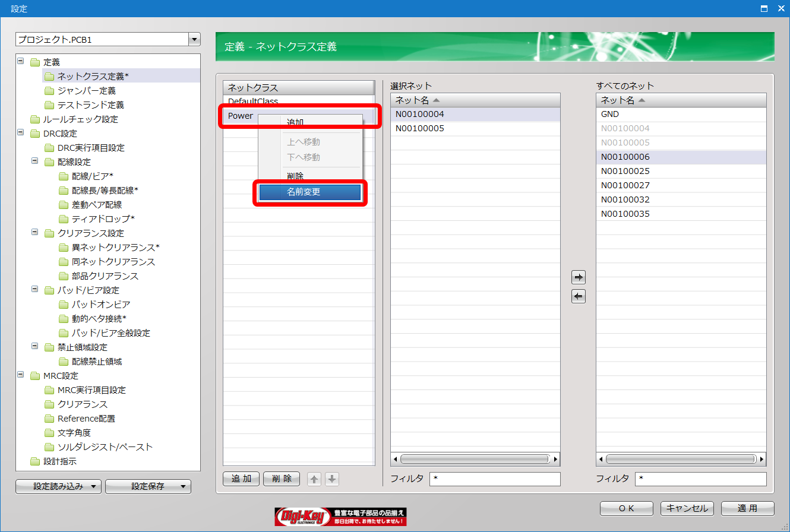Choose 削除 from the context menu
The height and width of the screenshot is (532, 790).
pos(295,176)
